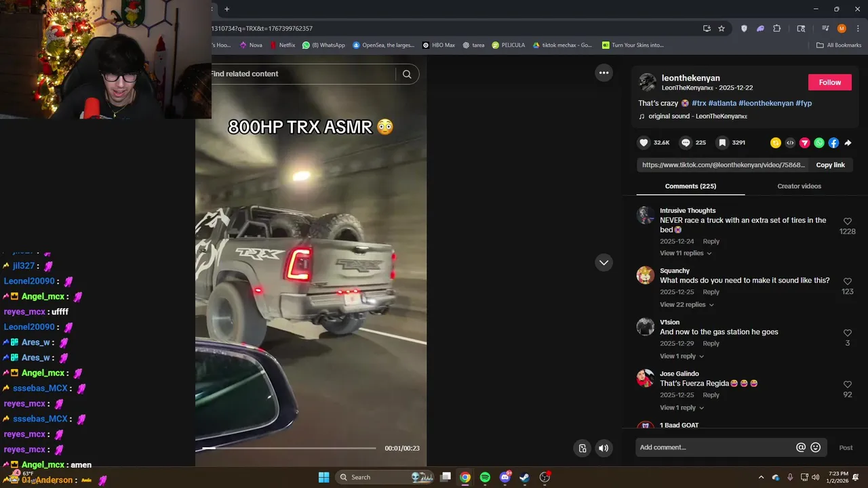Open the emoji picker for comment
Screen dimensions: 868x488
(816, 447)
